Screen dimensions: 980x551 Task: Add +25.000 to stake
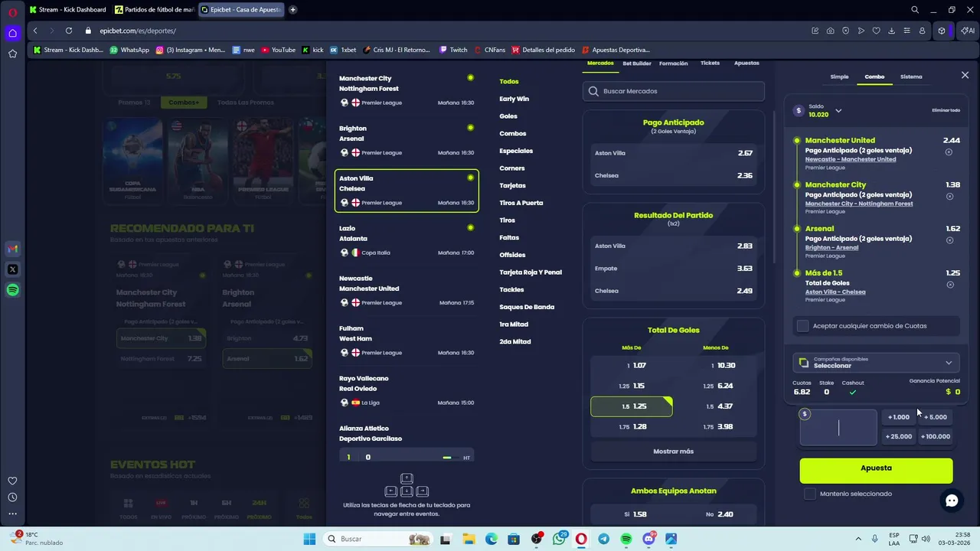[898, 436]
